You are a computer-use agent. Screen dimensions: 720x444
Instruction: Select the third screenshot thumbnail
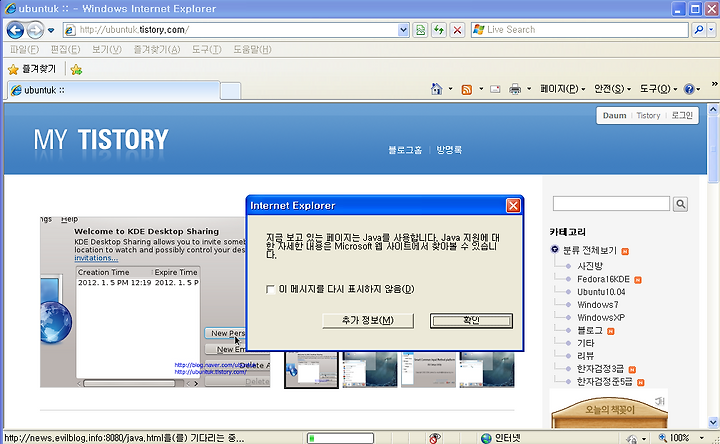click(x=428, y=370)
